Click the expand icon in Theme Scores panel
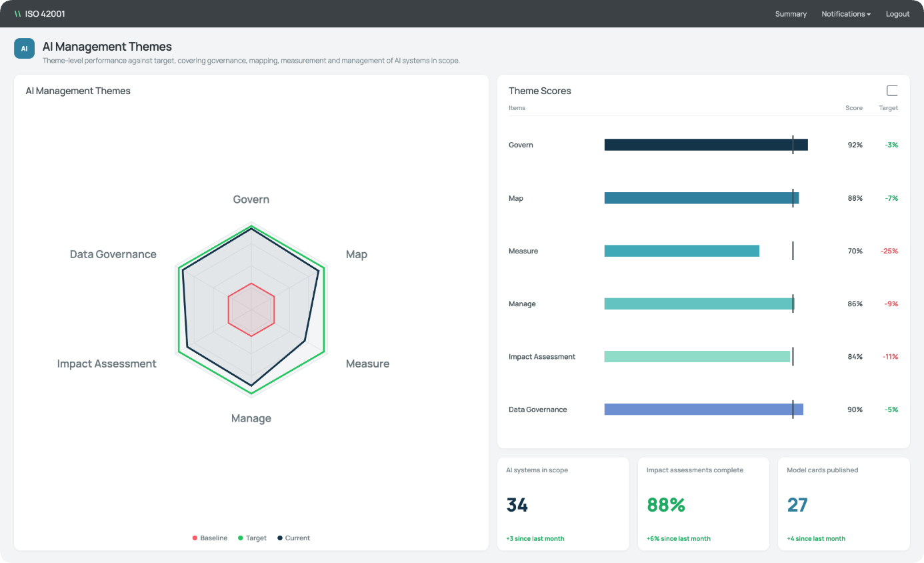The image size is (924, 563). click(x=892, y=91)
